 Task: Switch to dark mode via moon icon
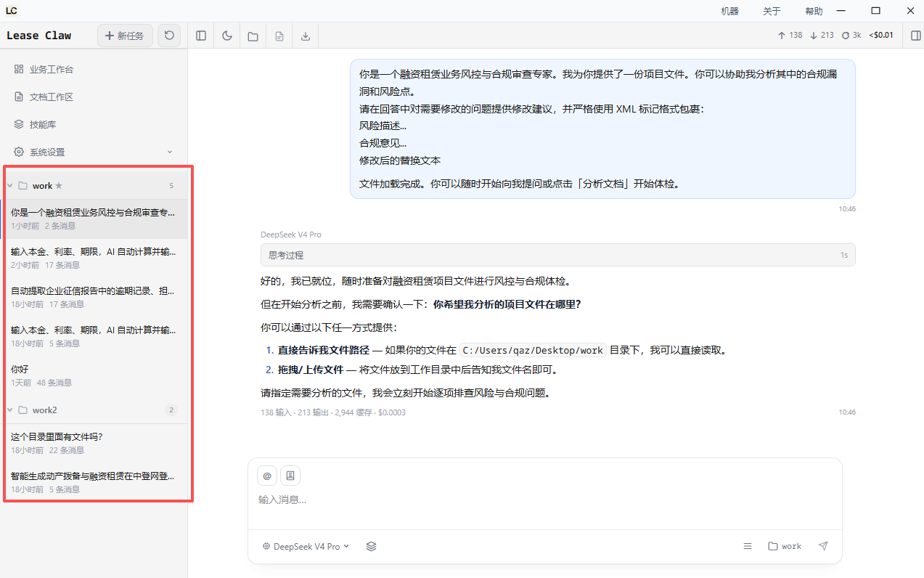point(227,36)
